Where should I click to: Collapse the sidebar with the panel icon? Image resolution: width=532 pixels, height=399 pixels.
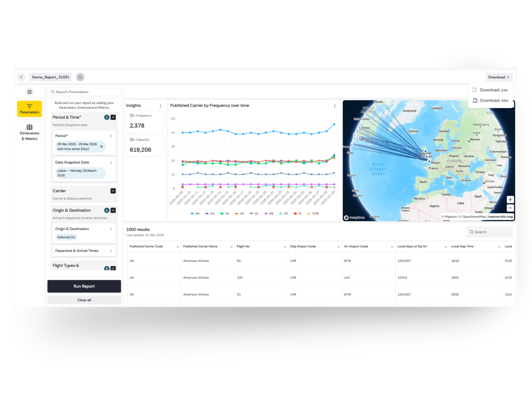click(x=30, y=92)
